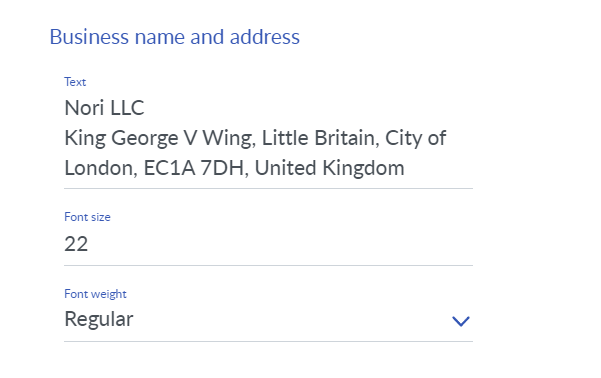Focus the business address Text area
This screenshot has height=378, width=601.
click(x=268, y=138)
